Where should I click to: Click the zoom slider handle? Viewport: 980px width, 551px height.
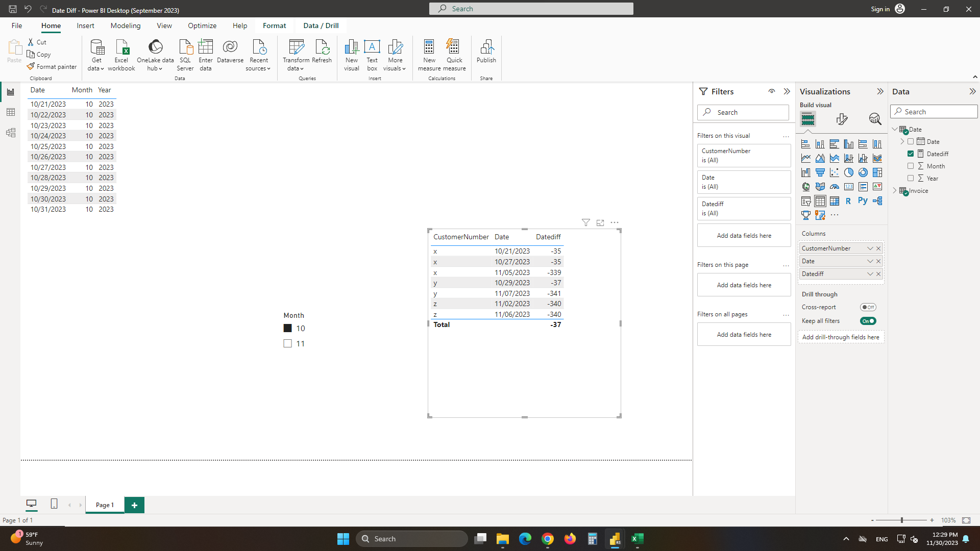902,520
